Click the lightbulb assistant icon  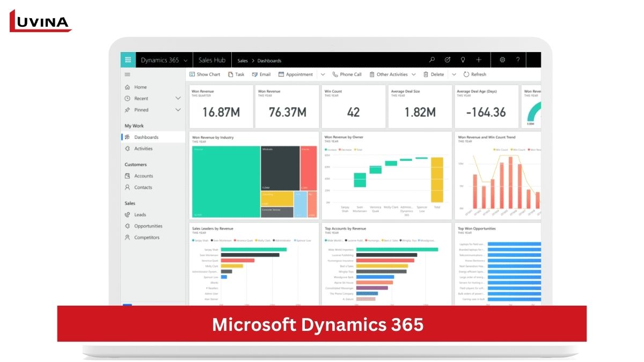463,60
